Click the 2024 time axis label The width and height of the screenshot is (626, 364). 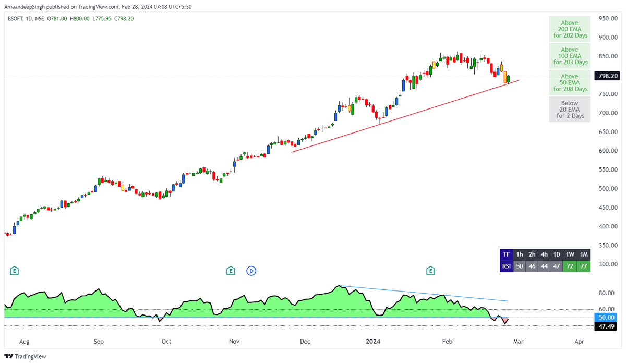tap(373, 342)
